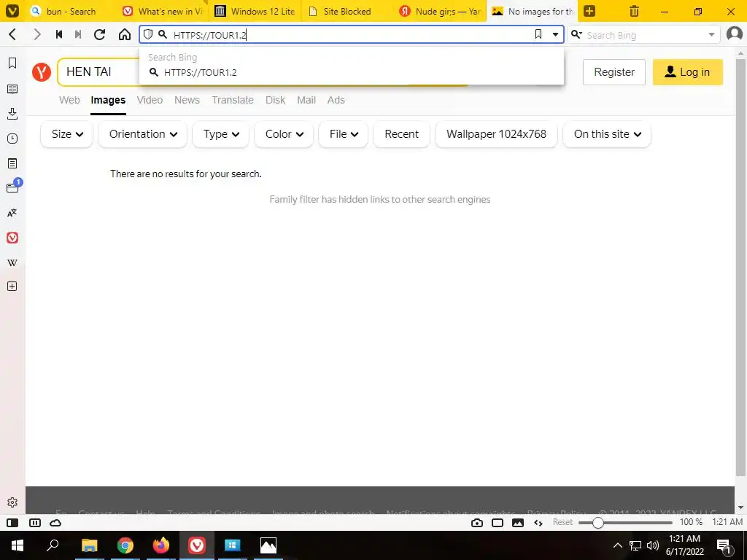The image size is (747, 560).
Task: Open browser settings gear
Action: tap(12, 502)
